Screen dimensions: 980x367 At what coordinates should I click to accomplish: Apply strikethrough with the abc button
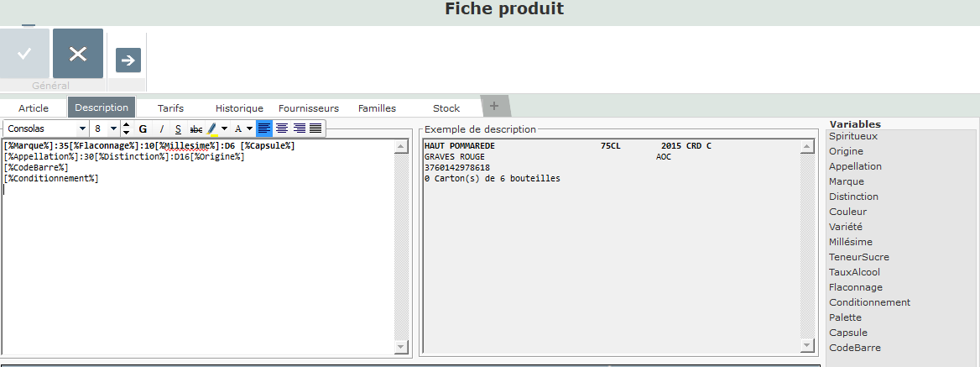pos(195,128)
